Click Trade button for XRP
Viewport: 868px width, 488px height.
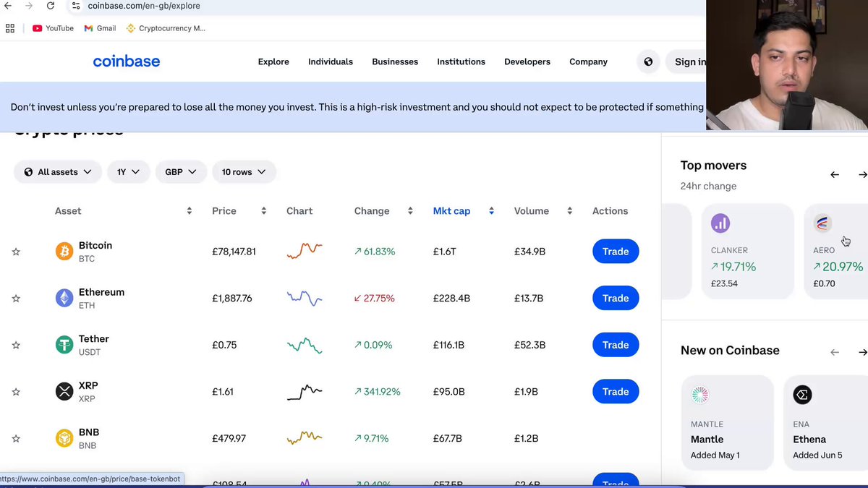(616, 391)
